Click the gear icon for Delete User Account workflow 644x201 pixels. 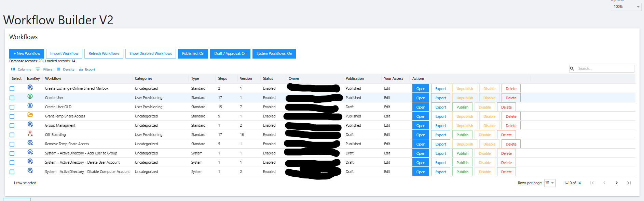click(30, 161)
